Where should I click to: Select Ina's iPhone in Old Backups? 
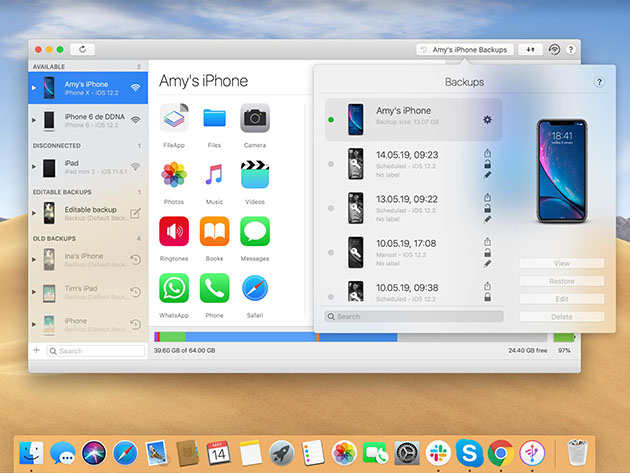(x=88, y=260)
